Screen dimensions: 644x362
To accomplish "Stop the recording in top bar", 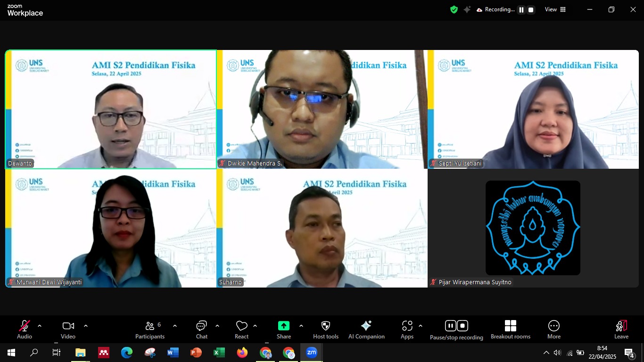I will [531, 10].
